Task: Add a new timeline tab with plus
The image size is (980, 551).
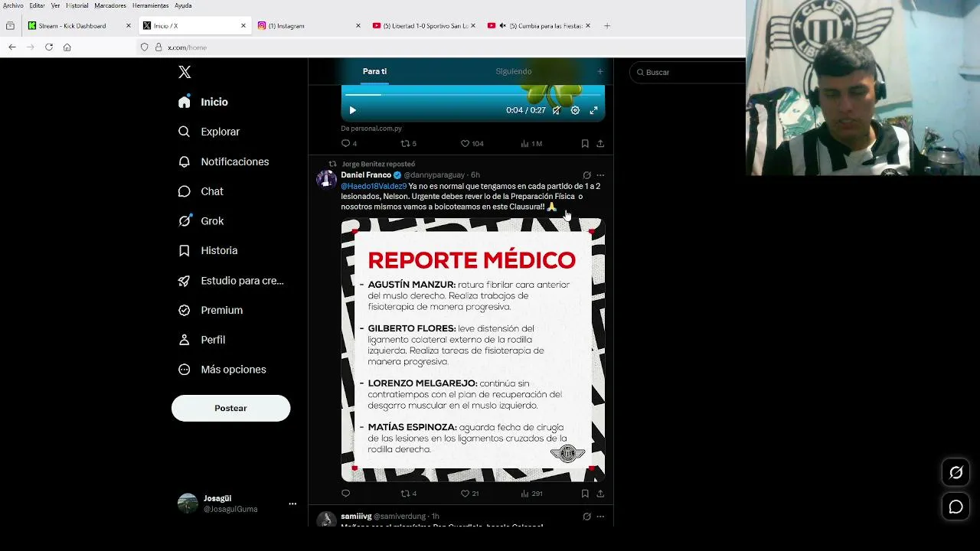Action: click(x=600, y=71)
